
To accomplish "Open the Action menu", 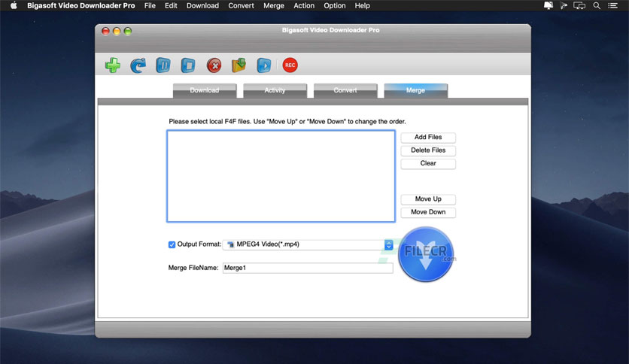I will tap(304, 5).
